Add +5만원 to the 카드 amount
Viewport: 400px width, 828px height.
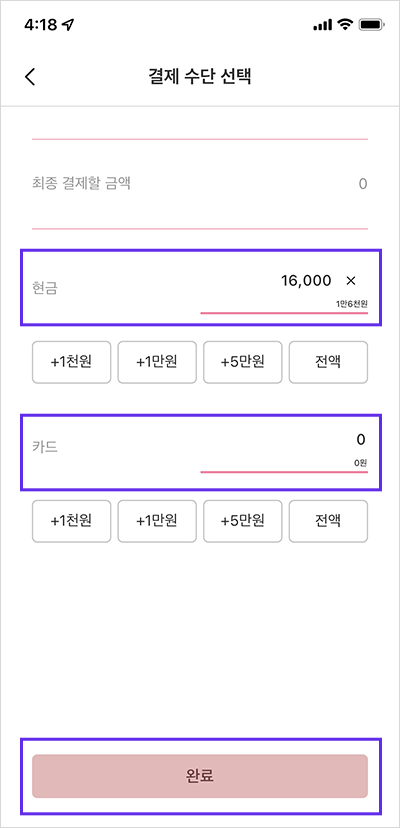point(243,521)
